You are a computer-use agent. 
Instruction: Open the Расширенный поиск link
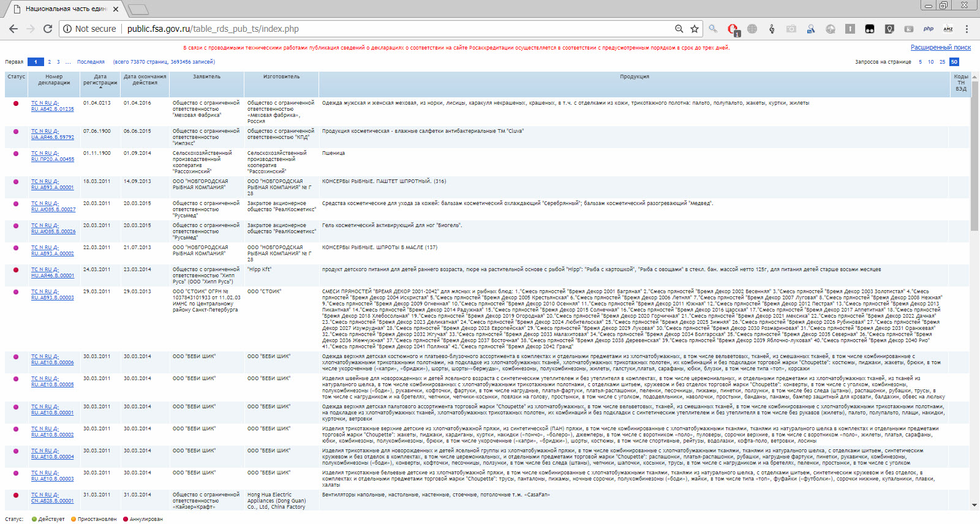941,47
